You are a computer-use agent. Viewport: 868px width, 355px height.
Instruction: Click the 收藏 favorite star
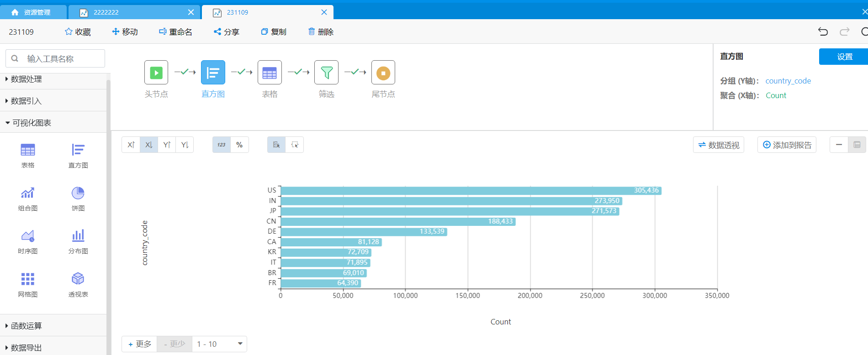[78, 31]
